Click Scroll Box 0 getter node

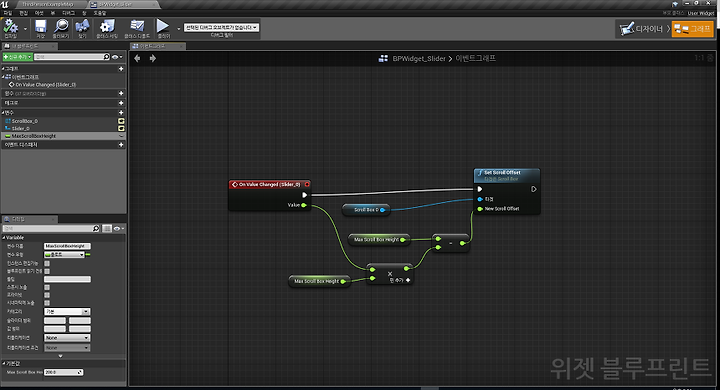point(366,209)
